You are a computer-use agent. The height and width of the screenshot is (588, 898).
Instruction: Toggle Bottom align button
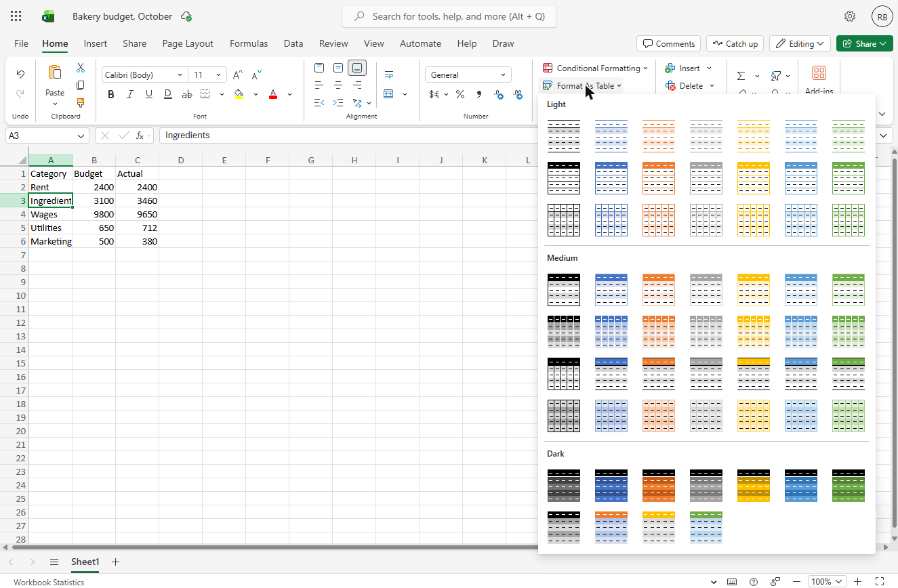[x=357, y=68]
